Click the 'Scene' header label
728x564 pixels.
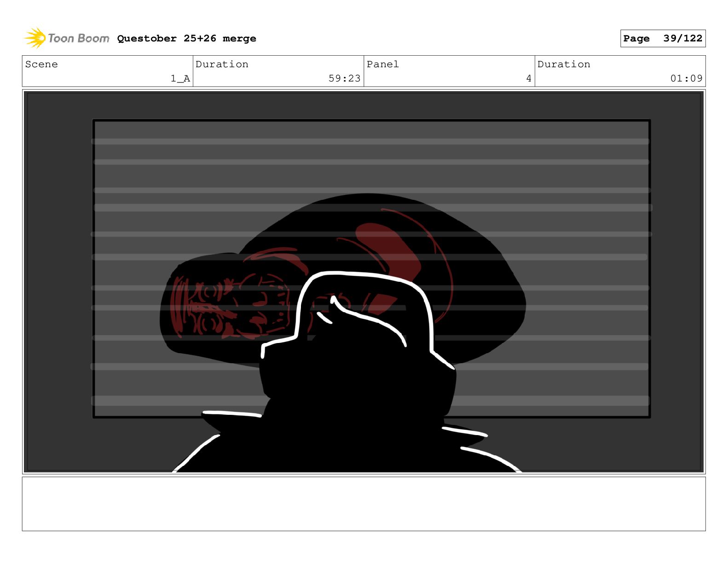click(41, 64)
